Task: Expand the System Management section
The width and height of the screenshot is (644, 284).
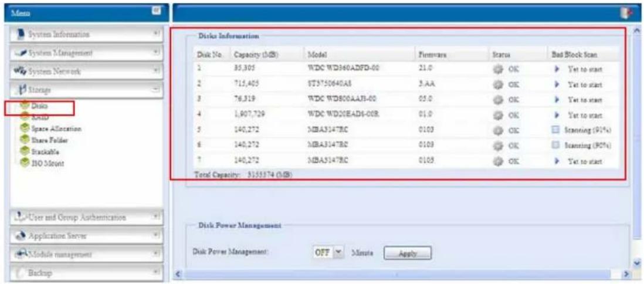Action: coord(156,53)
